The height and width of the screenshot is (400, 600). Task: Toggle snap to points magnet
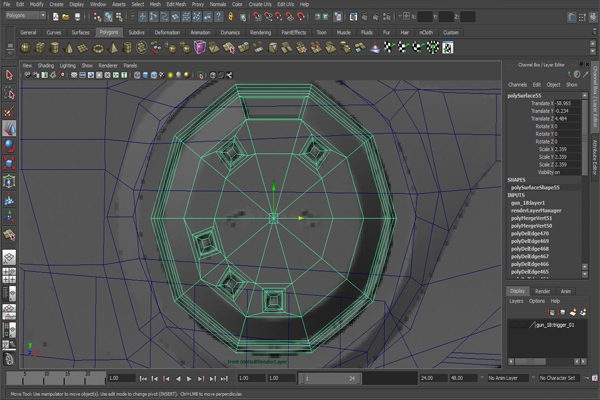coord(279,16)
